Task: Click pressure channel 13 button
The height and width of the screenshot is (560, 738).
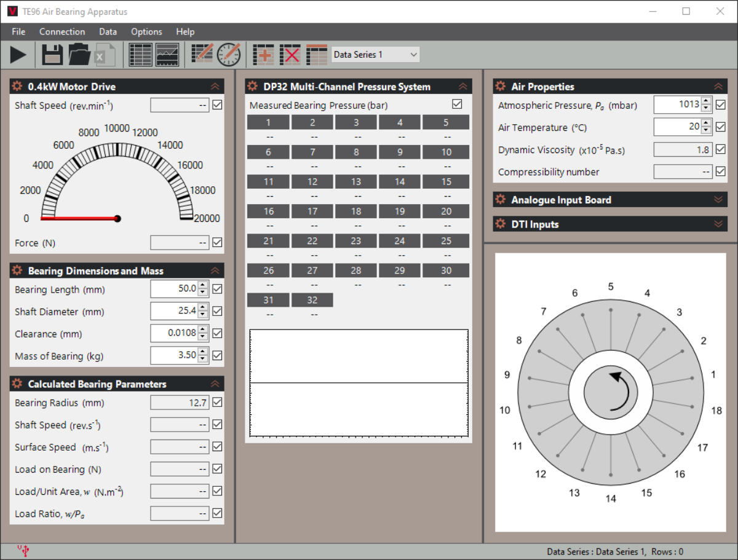Action: [x=356, y=181]
